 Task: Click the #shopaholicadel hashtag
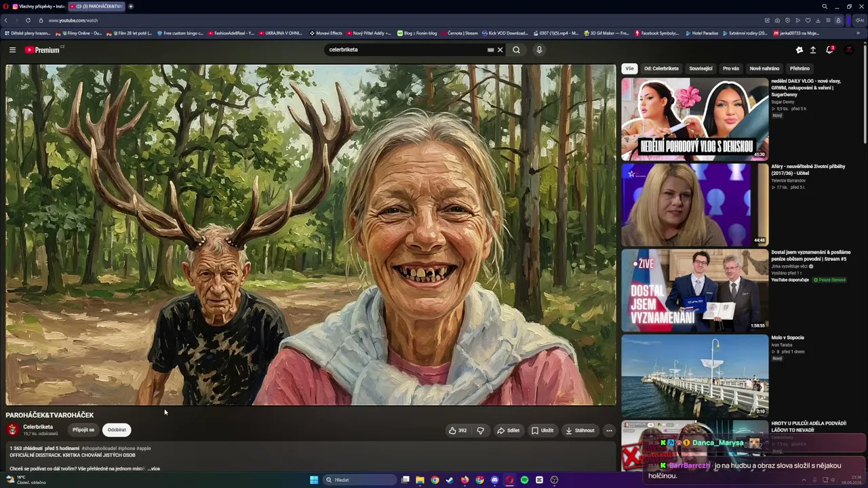pos(99,448)
